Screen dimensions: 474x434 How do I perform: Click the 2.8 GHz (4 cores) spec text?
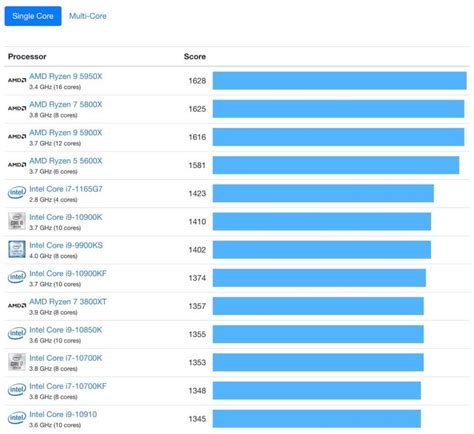click(53, 200)
